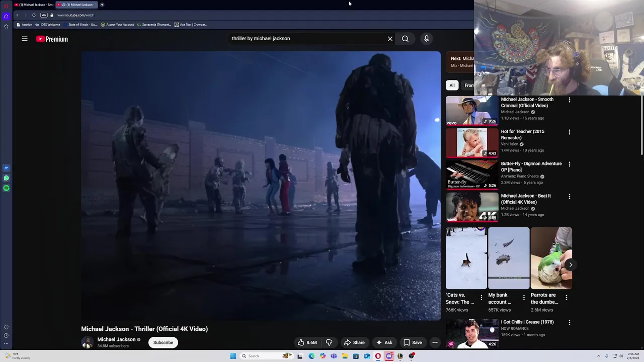Screen dimensions: 644x362
Task: Start voice search with the microphone
Action: coord(427,39)
